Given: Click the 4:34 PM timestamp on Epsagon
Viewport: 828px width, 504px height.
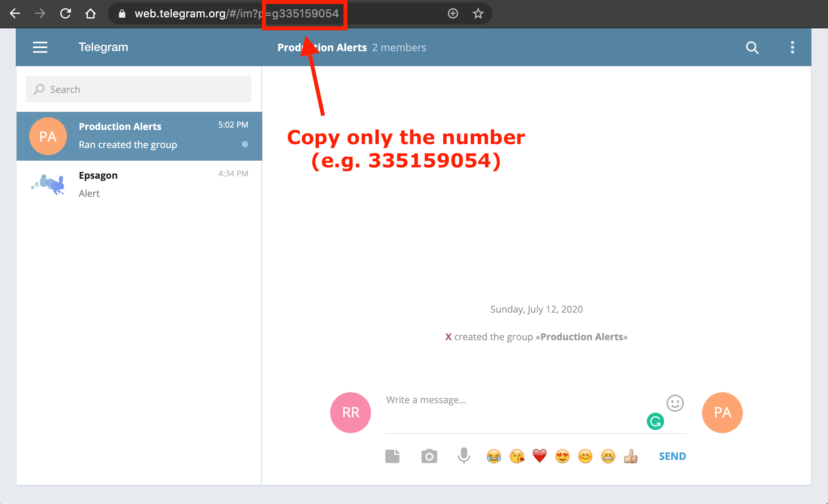Looking at the screenshot, I should pos(233,174).
